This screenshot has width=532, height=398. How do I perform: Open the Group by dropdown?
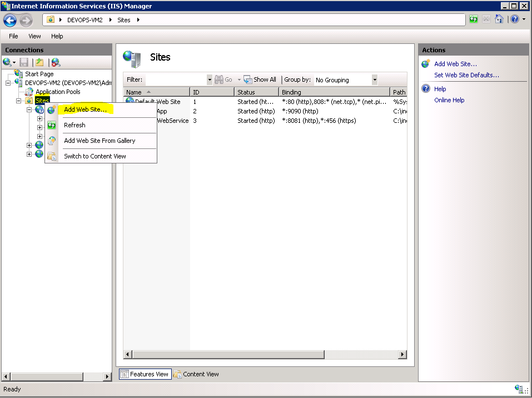(x=374, y=80)
